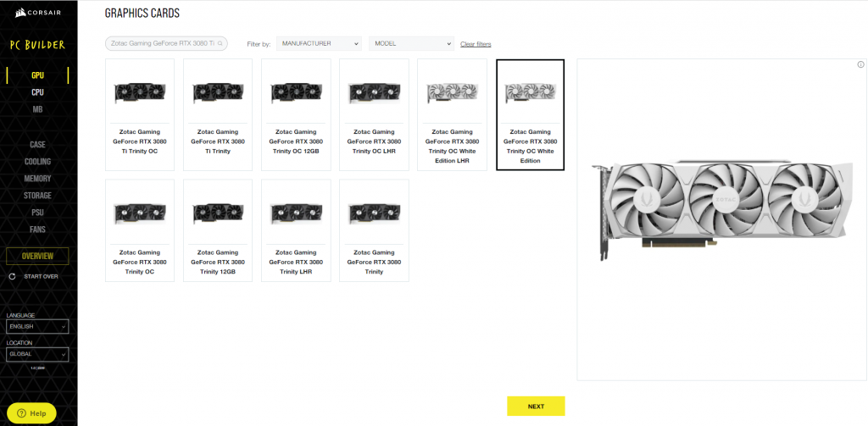
Task: Click the Start Over reset icon
Action: click(12, 276)
